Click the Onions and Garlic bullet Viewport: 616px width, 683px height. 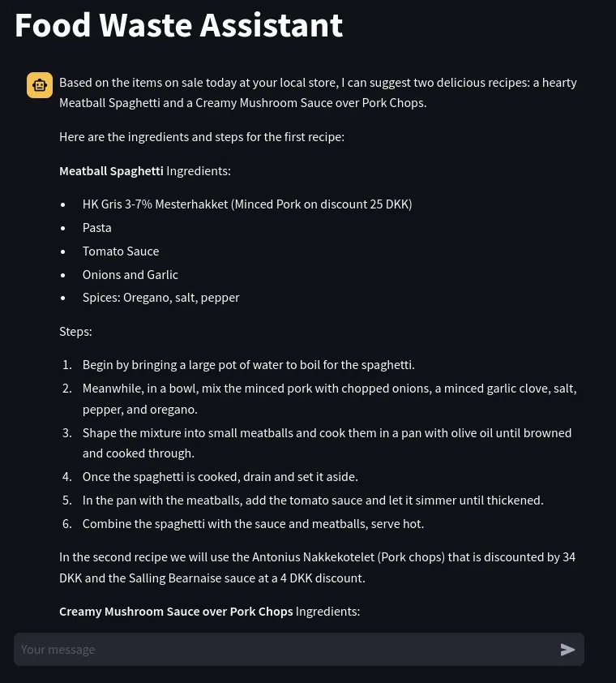[130, 275]
